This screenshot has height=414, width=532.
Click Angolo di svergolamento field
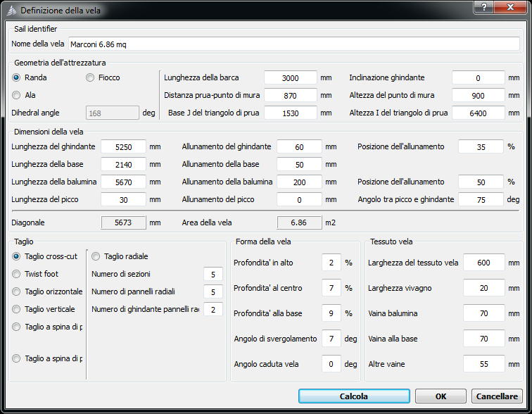(331, 339)
